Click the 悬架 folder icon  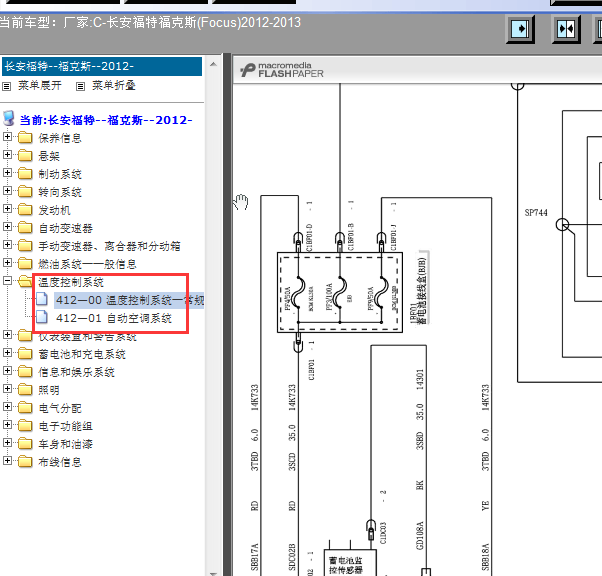pos(25,156)
